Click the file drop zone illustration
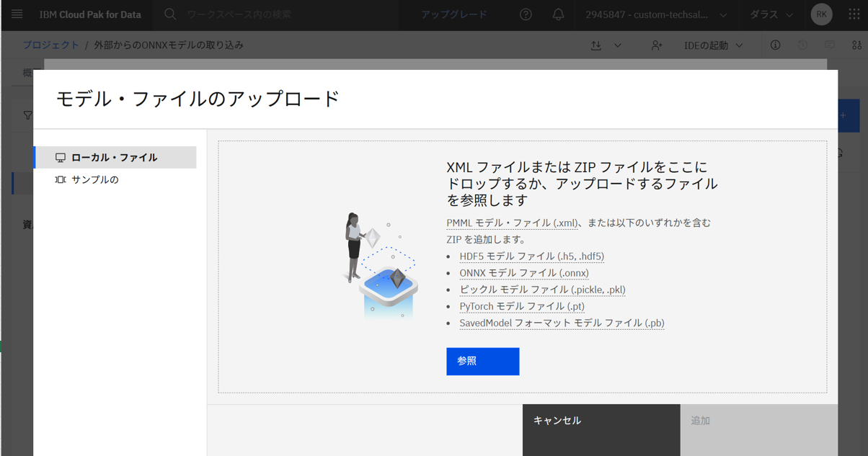 pos(380,265)
